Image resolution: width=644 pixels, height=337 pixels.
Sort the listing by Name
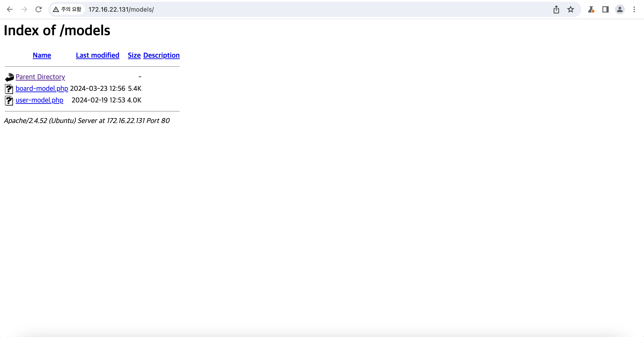(x=42, y=55)
